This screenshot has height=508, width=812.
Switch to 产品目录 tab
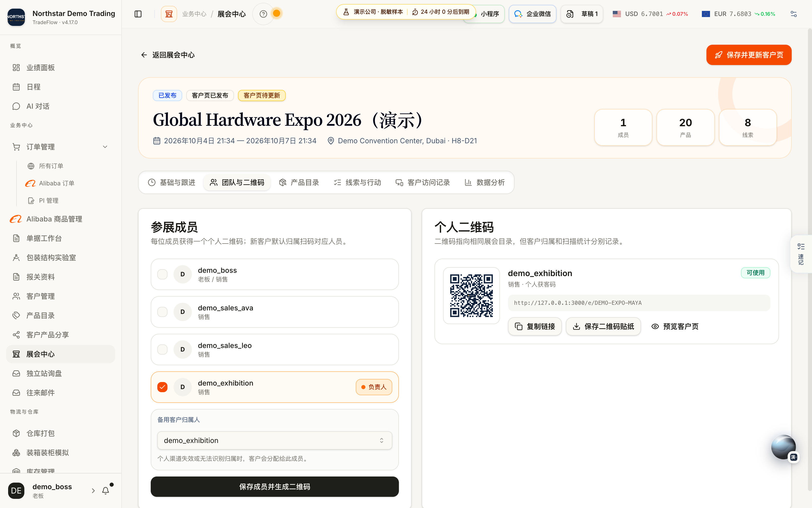tap(299, 182)
